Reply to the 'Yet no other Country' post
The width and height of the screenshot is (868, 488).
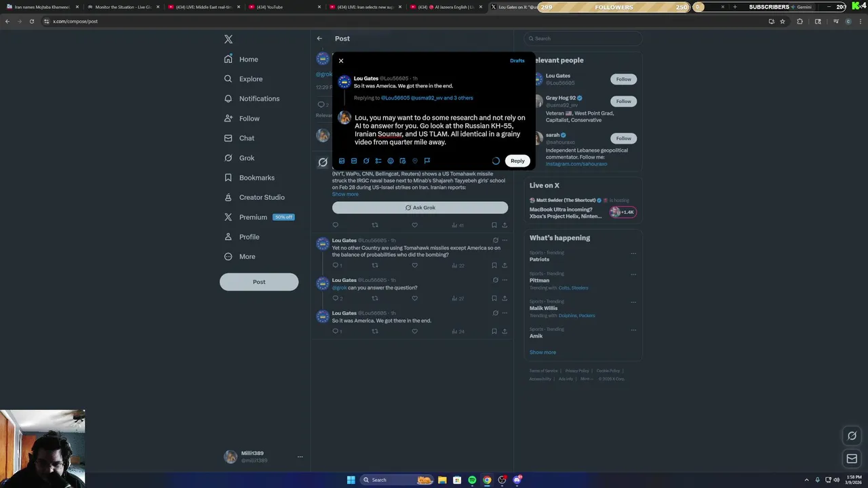pyautogui.click(x=335, y=265)
